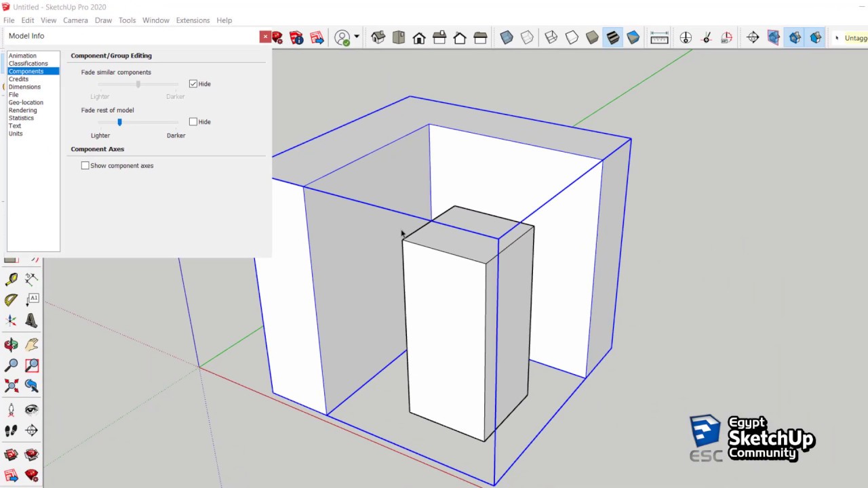Check Hide for rest of model

tap(193, 122)
